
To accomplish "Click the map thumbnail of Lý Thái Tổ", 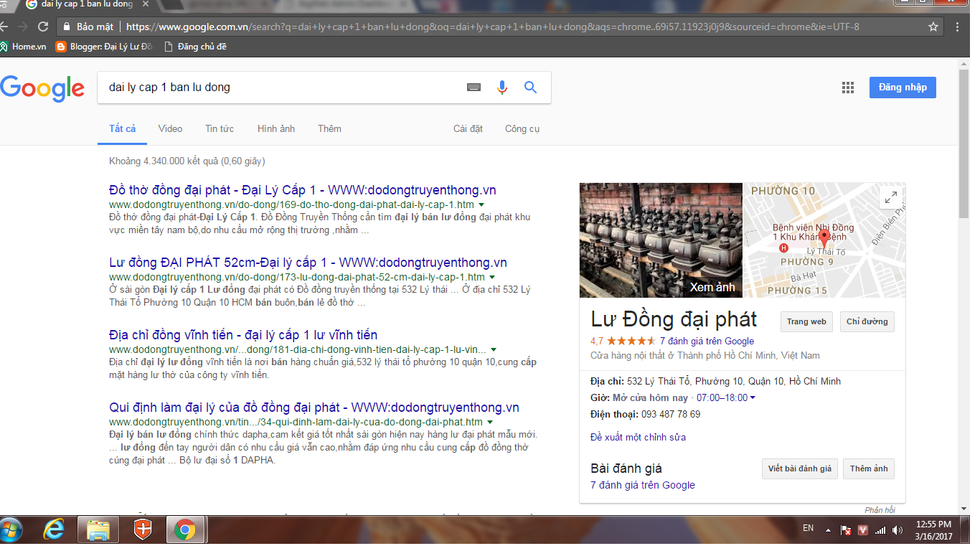I will click(x=824, y=240).
